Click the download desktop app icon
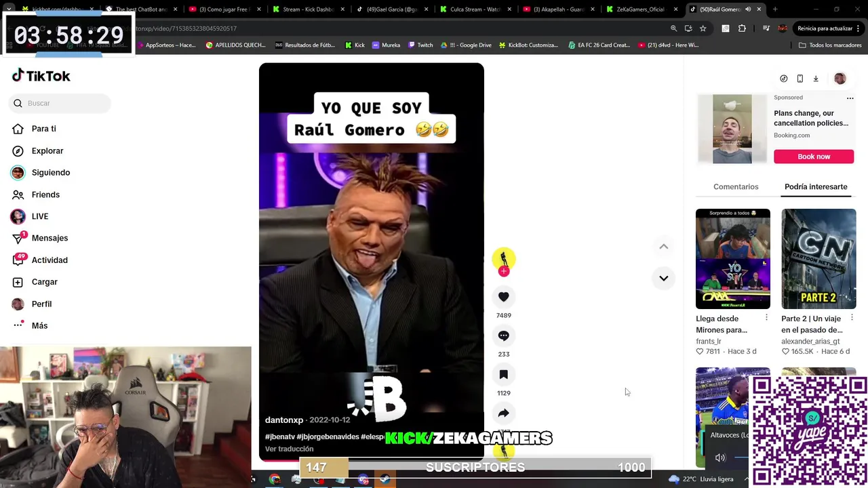868x488 pixels. [816, 79]
